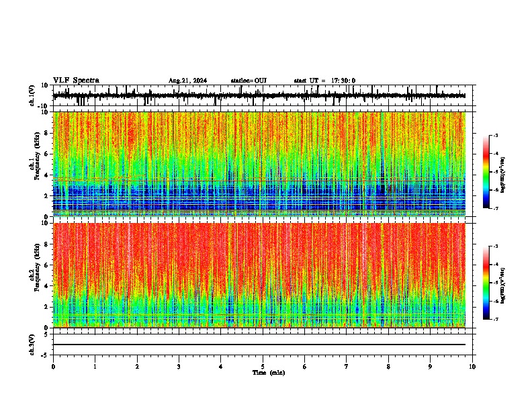Click the "4" kHz tick of ch.1 spectrogram

46,175
